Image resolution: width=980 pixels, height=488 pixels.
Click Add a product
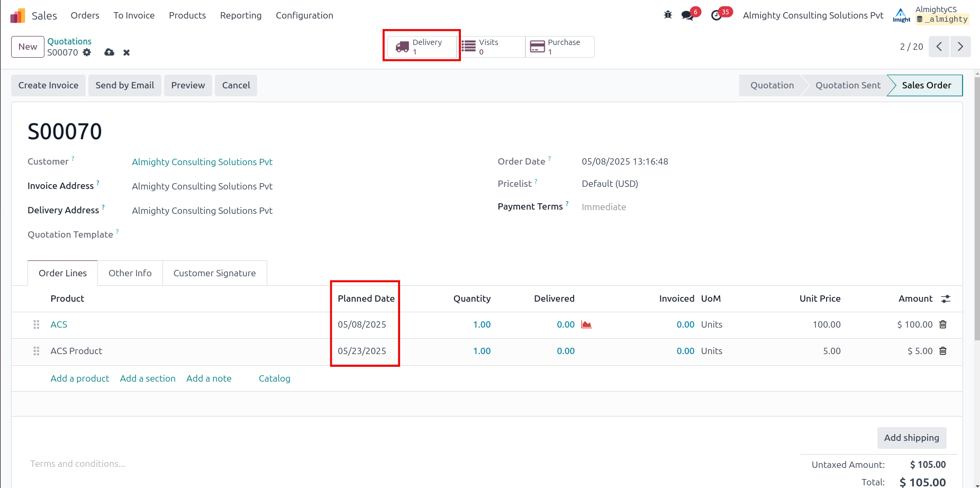click(80, 378)
